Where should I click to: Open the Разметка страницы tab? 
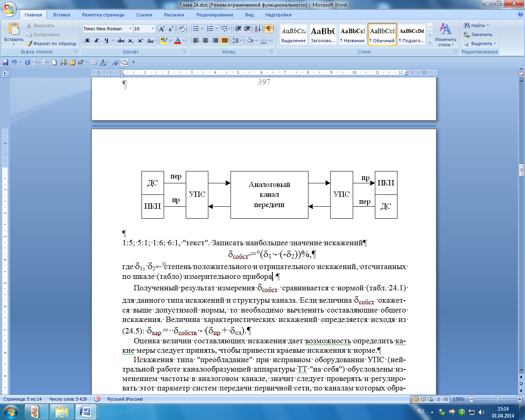[x=103, y=15]
